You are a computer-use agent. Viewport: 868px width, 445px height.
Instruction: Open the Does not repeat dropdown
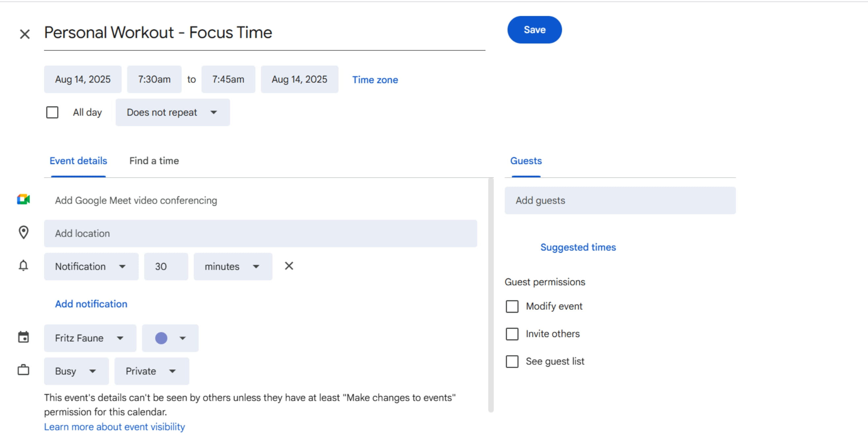tap(173, 112)
